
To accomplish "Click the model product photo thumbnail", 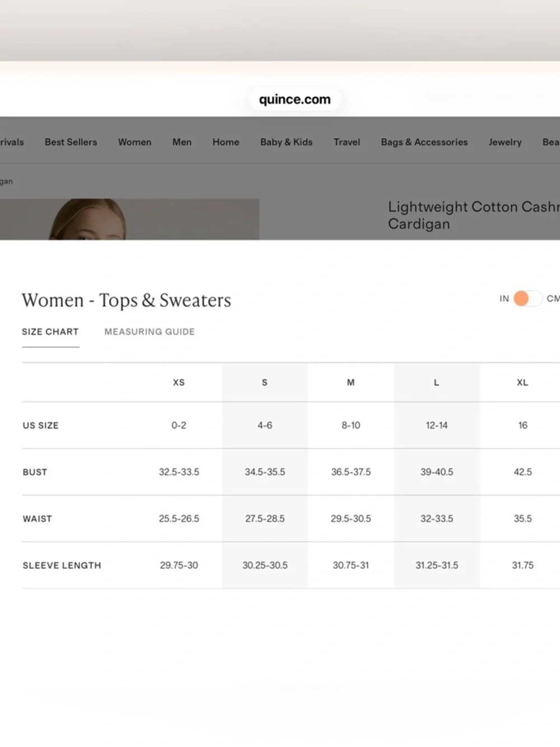I will 129,219.
